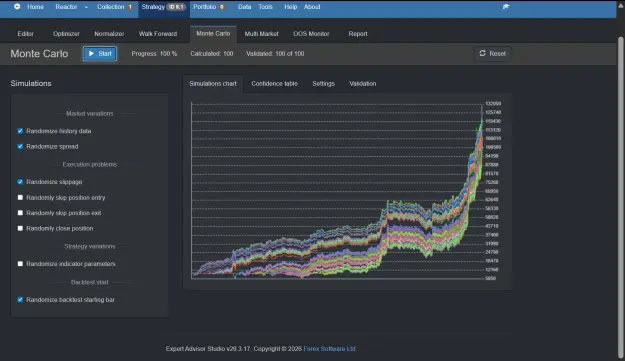Image resolution: width=625 pixels, height=361 pixels.
Task: Reset the Monte Carlo results
Action: [x=493, y=53]
